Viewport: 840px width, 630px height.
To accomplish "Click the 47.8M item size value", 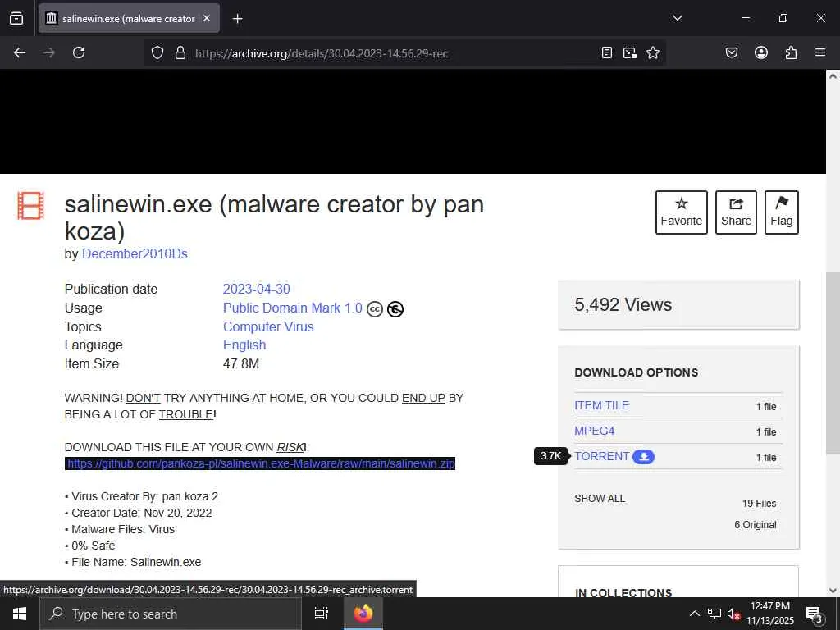I will (x=241, y=363).
